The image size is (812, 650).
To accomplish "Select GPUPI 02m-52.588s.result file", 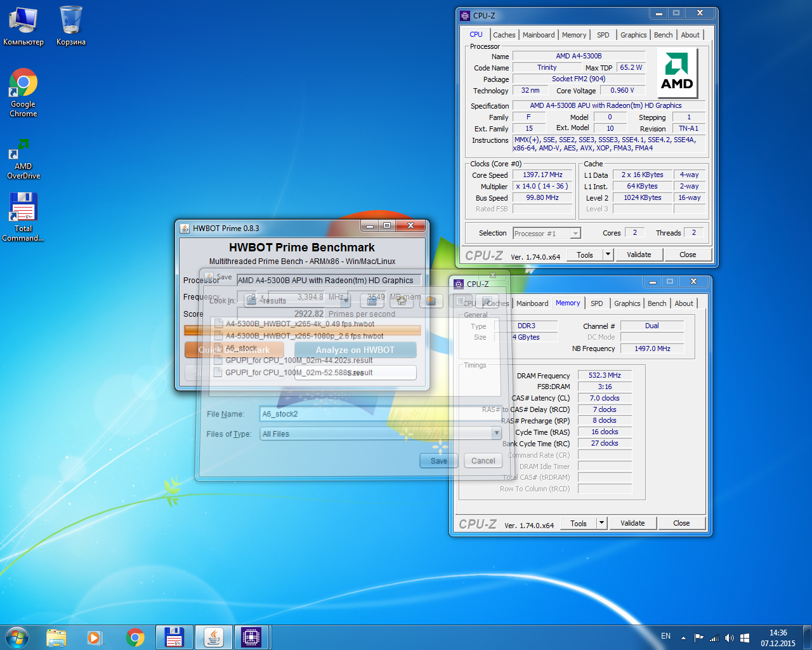I will click(x=299, y=373).
